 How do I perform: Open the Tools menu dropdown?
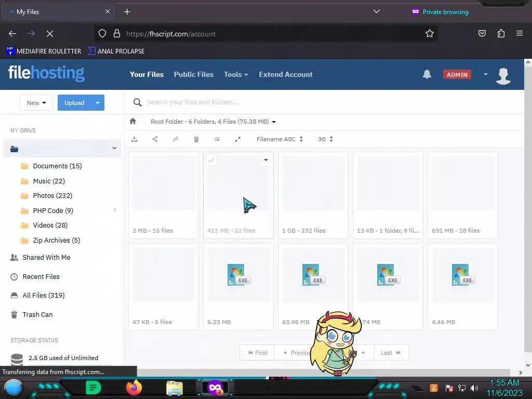click(236, 74)
